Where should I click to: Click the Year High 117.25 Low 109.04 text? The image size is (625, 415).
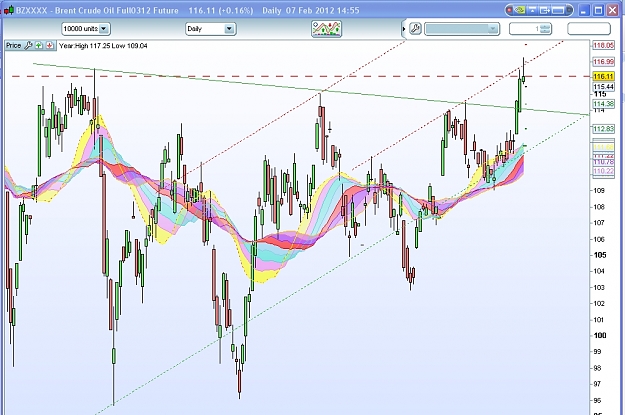click(103, 46)
